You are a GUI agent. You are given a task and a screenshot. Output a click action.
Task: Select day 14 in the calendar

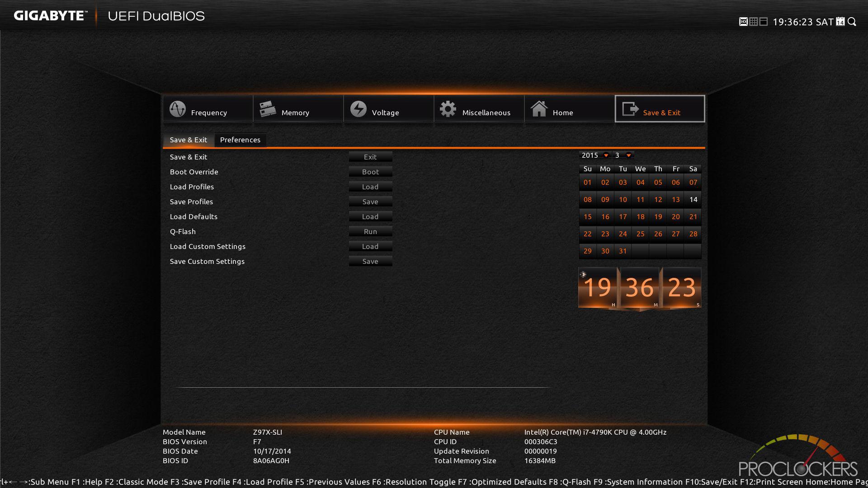coord(693,200)
